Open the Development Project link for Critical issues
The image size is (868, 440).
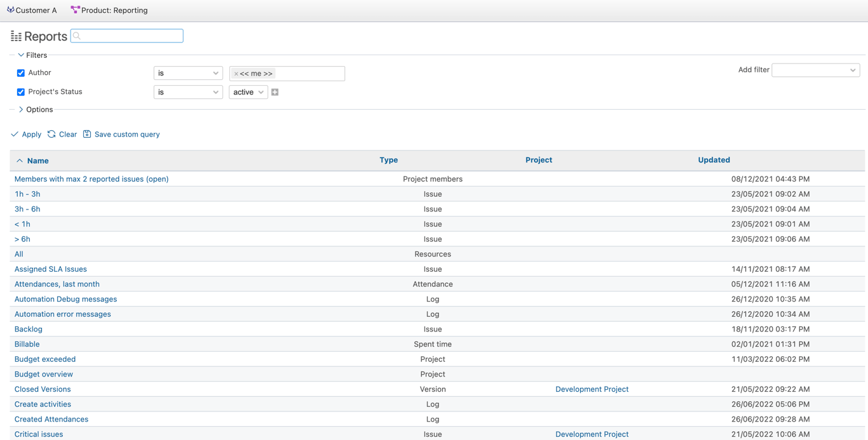pos(592,434)
